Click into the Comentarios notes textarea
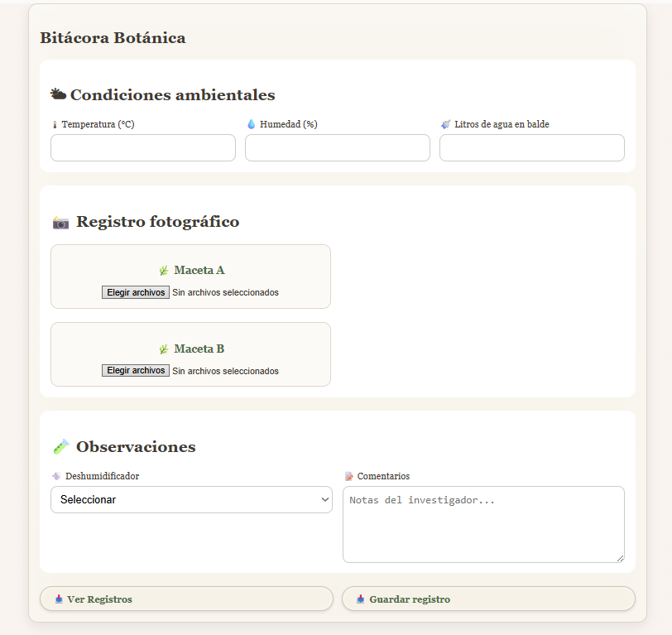Image resolution: width=672 pixels, height=635 pixels. click(x=483, y=524)
